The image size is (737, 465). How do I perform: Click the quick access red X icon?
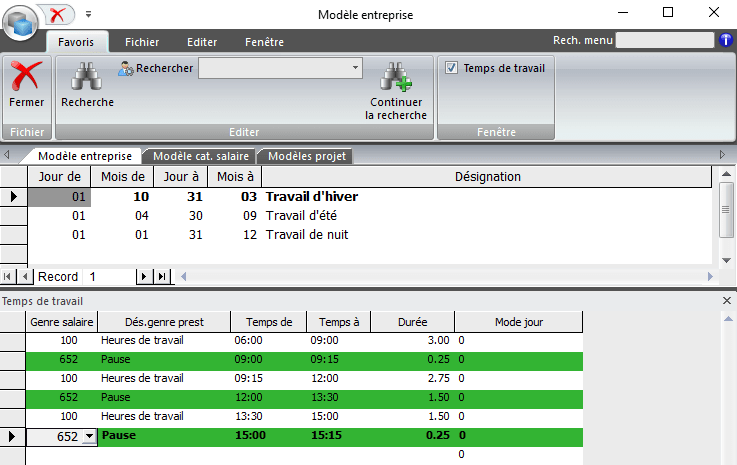click(58, 15)
